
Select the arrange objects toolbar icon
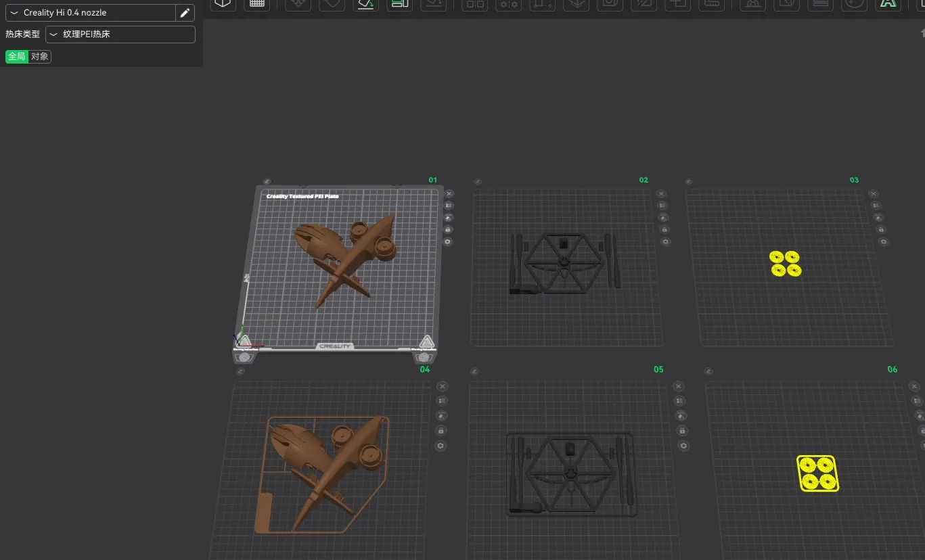tap(400, 5)
